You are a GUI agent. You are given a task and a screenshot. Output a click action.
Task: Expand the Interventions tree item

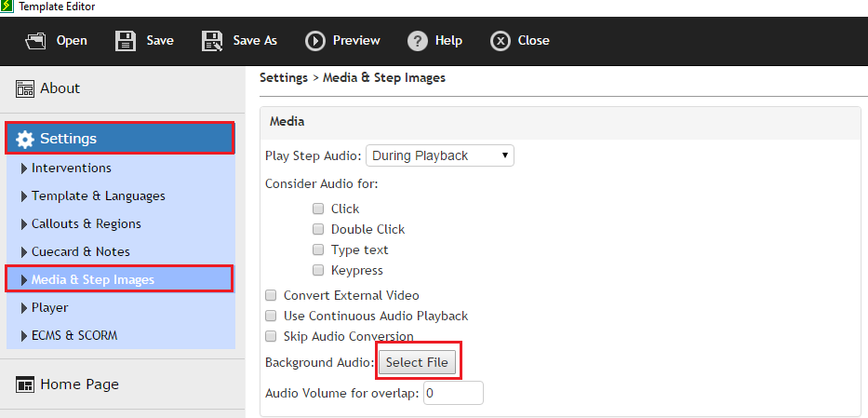coord(24,169)
